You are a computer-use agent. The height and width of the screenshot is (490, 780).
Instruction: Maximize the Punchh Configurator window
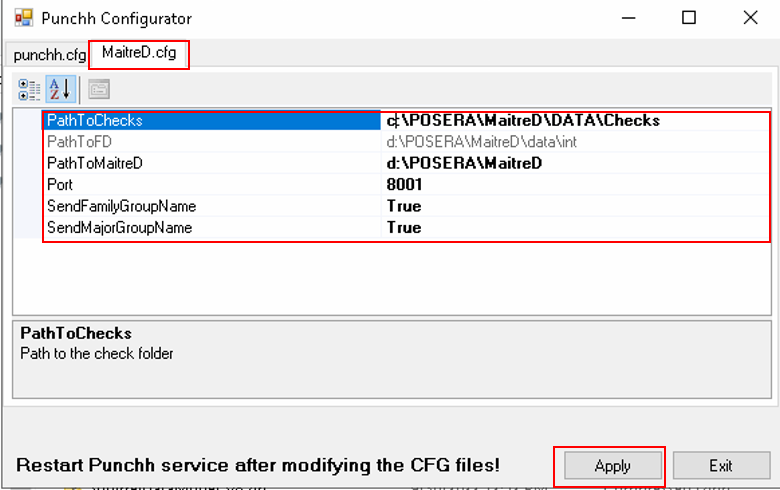coord(689,18)
